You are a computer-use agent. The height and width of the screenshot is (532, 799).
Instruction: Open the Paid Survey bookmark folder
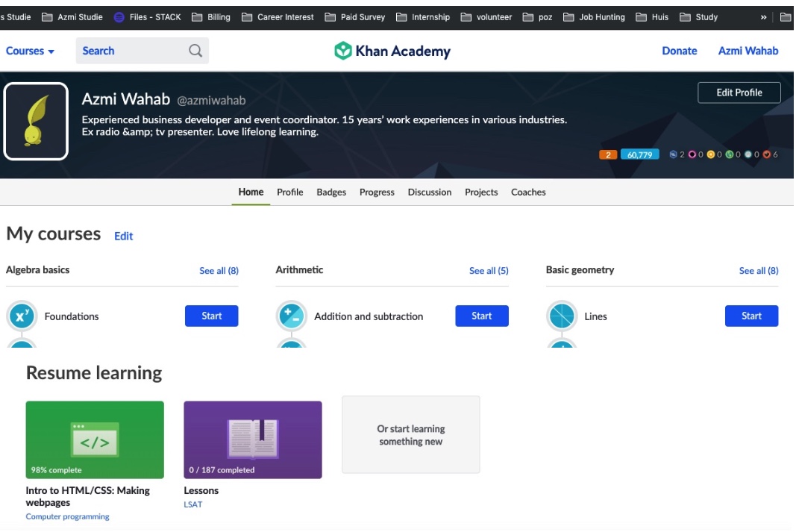[x=354, y=17]
